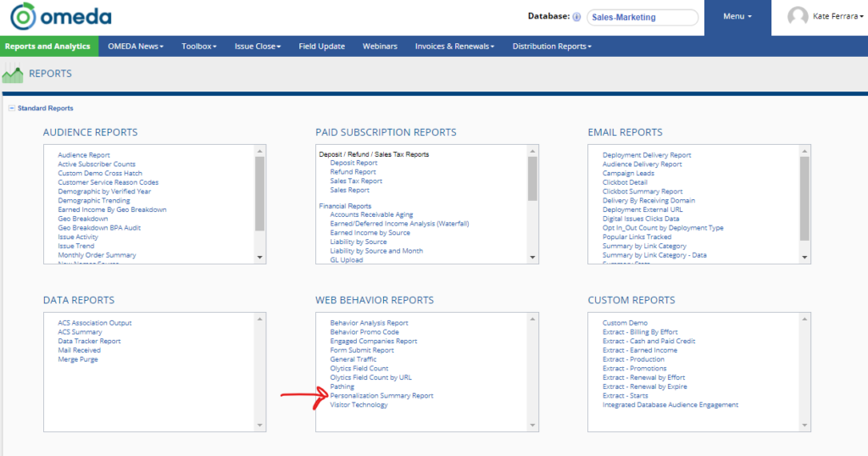Open the blue Menu dropdown
Viewport: 868px width, 456px height.
pyautogui.click(x=737, y=17)
